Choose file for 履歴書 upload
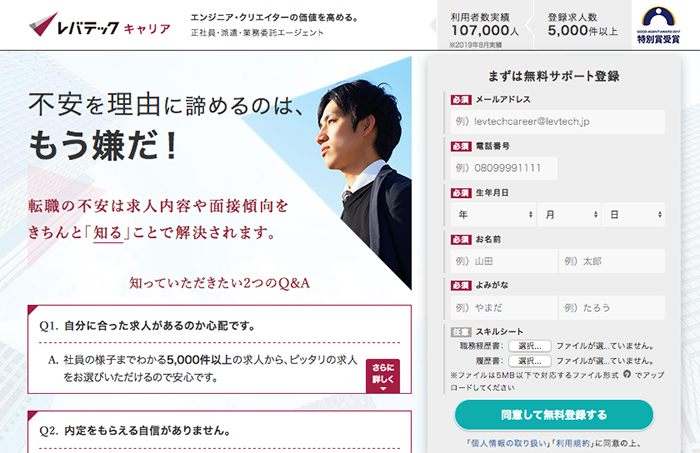The height and width of the screenshot is (453, 700). pyautogui.click(x=529, y=361)
